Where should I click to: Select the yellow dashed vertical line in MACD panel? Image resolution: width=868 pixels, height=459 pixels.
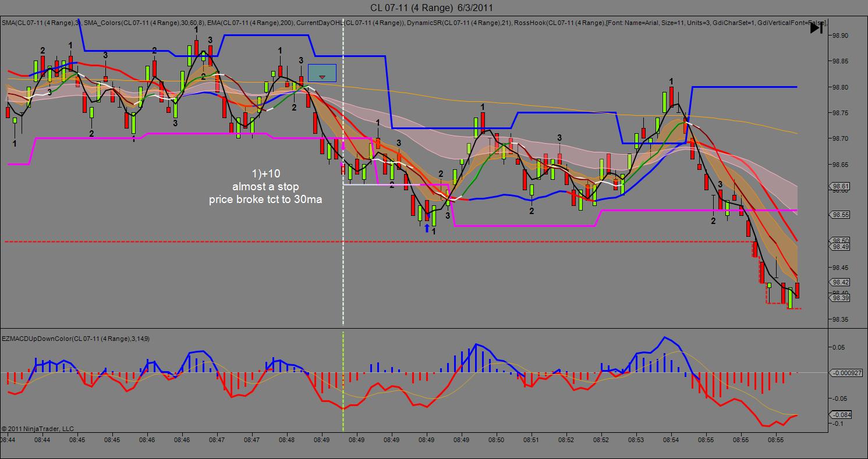[343, 381]
